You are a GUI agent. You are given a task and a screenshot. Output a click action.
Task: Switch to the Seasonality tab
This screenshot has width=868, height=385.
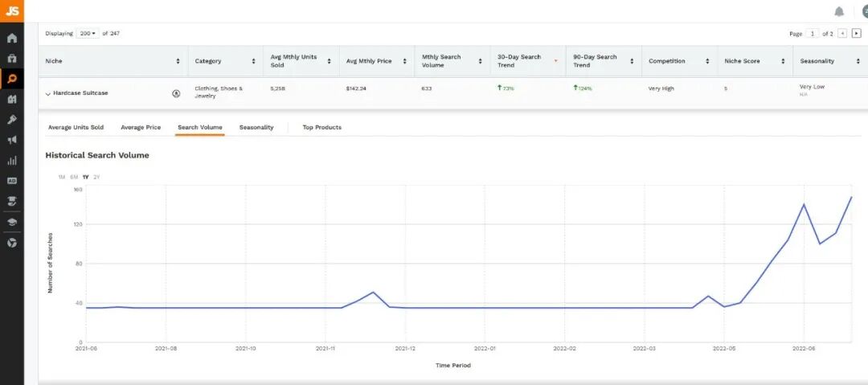(x=256, y=128)
